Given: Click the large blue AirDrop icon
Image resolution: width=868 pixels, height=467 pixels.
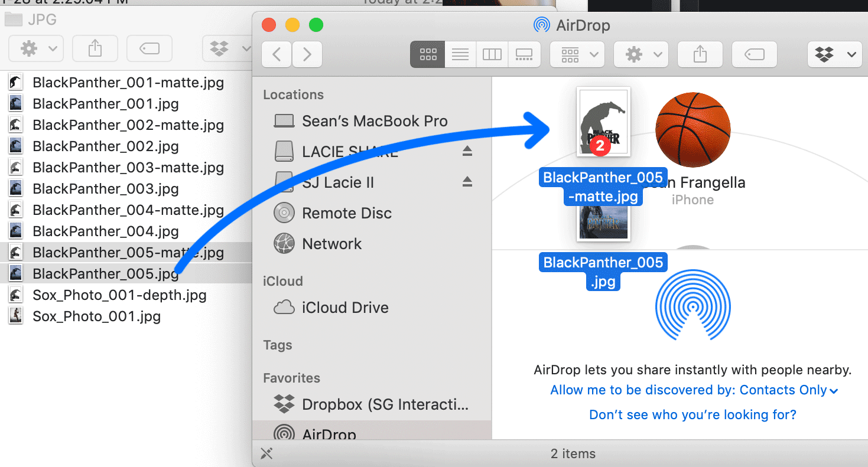Looking at the screenshot, I should point(693,305).
